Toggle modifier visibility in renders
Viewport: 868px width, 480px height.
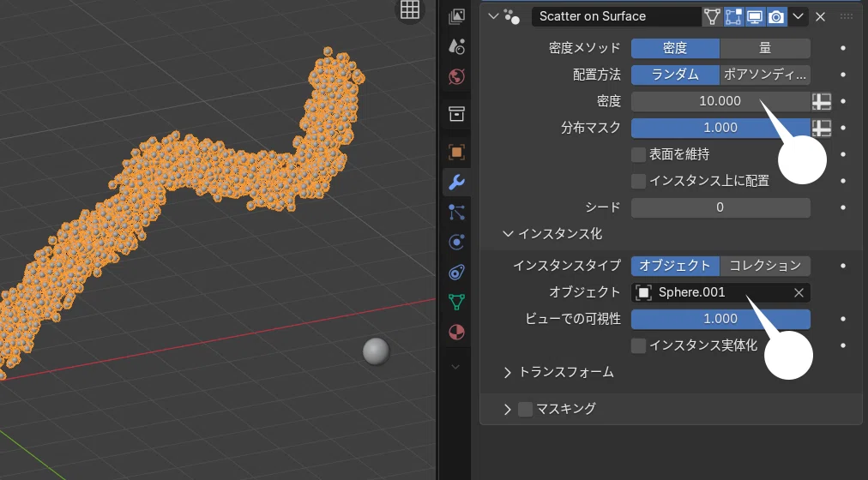[776, 16]
